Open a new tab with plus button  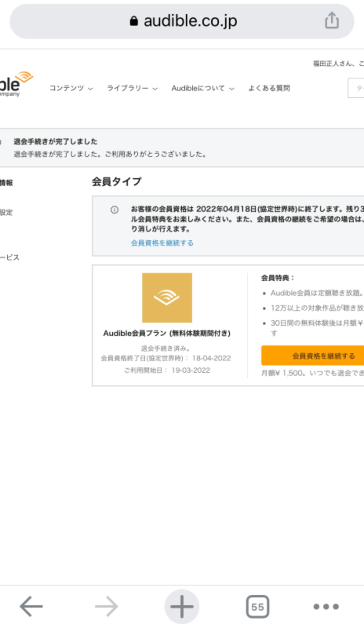click(x=182, y=606)
